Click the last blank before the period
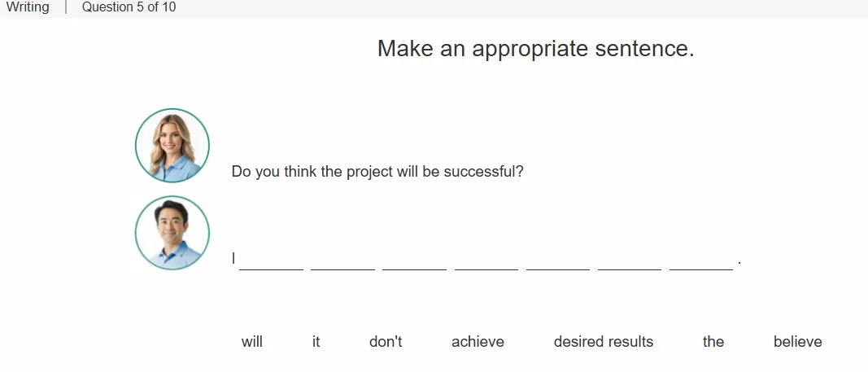 [700, 261]
